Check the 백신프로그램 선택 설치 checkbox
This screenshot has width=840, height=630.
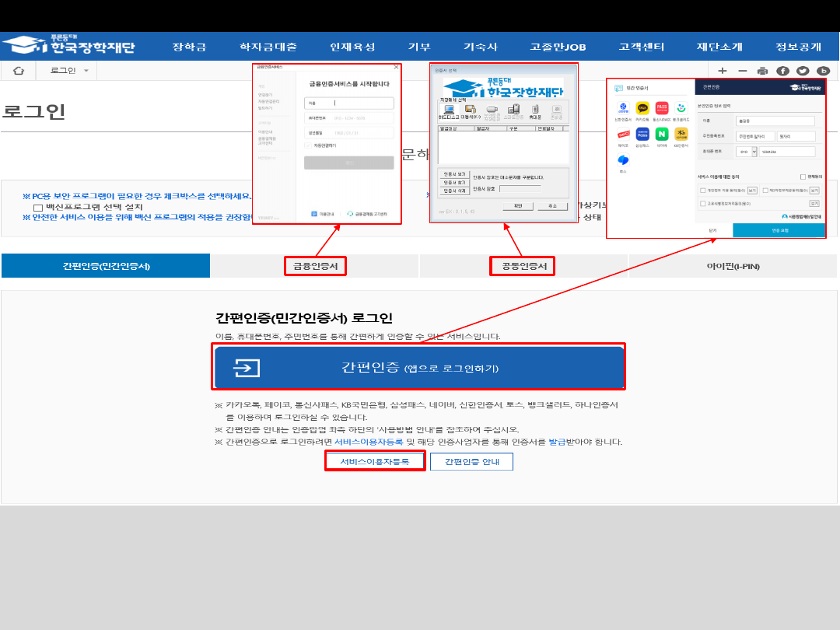38,208
